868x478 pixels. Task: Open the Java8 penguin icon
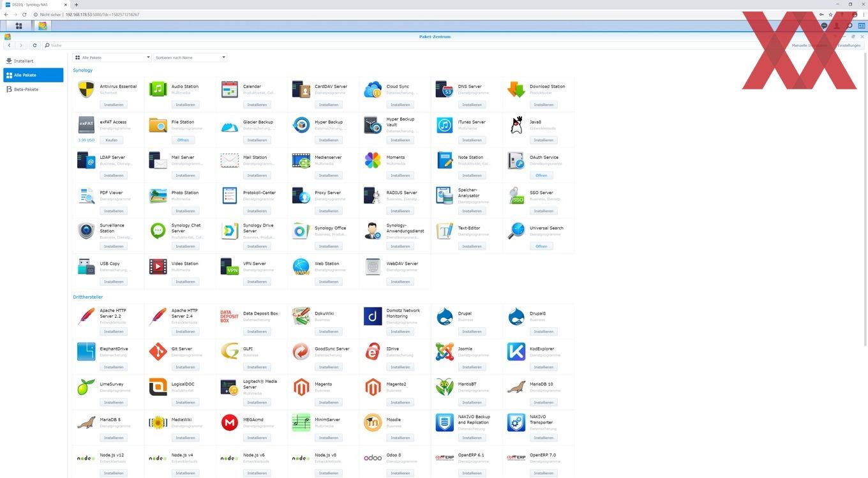point(516,124)
